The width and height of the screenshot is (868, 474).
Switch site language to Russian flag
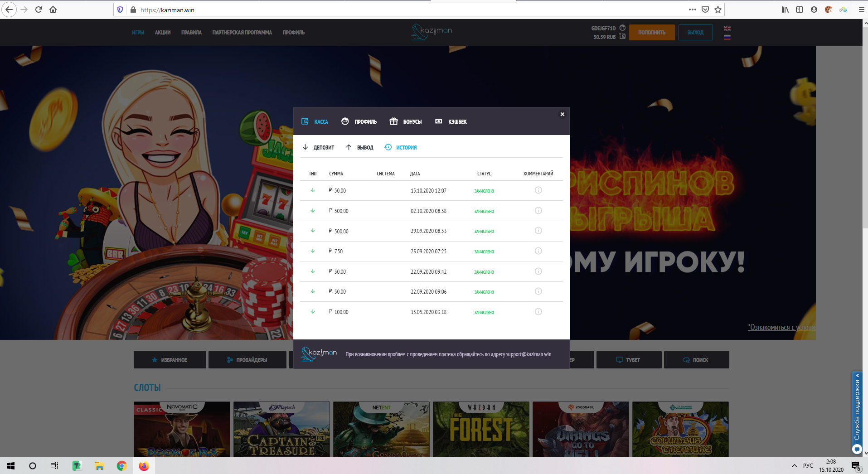click(x=727, y=37)
